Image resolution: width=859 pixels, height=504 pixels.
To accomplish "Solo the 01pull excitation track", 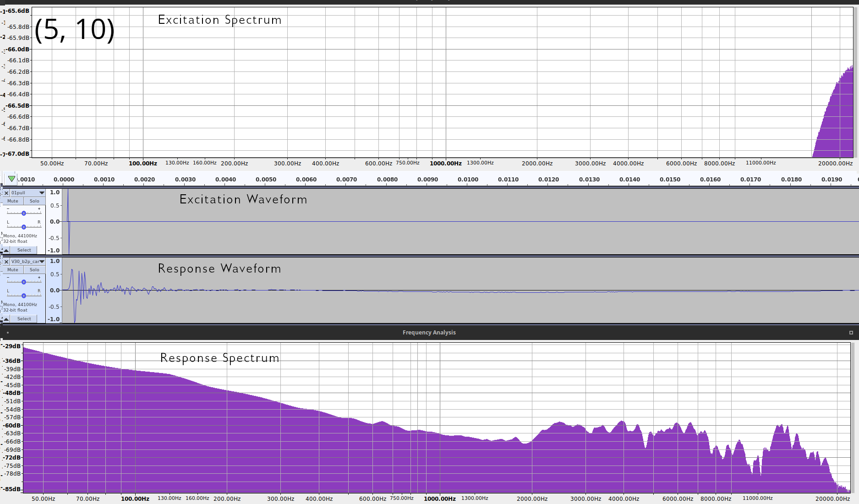I will pos(34,201).
